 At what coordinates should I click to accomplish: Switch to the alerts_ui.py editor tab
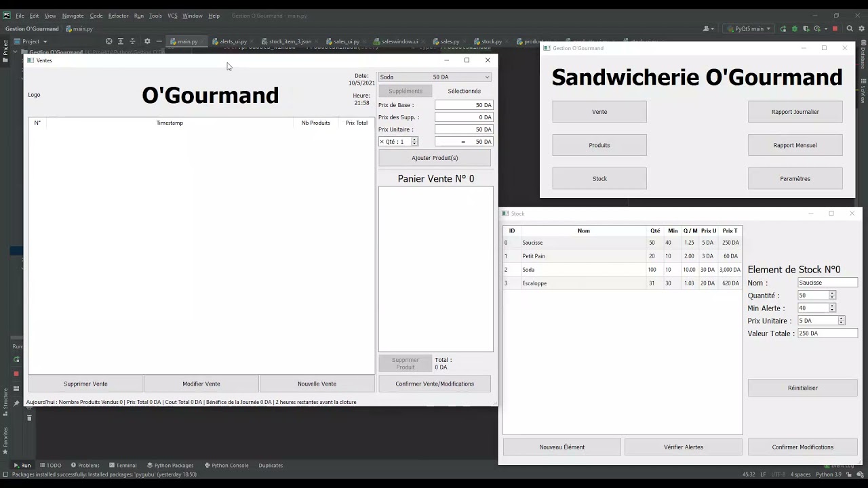(233, 41)
